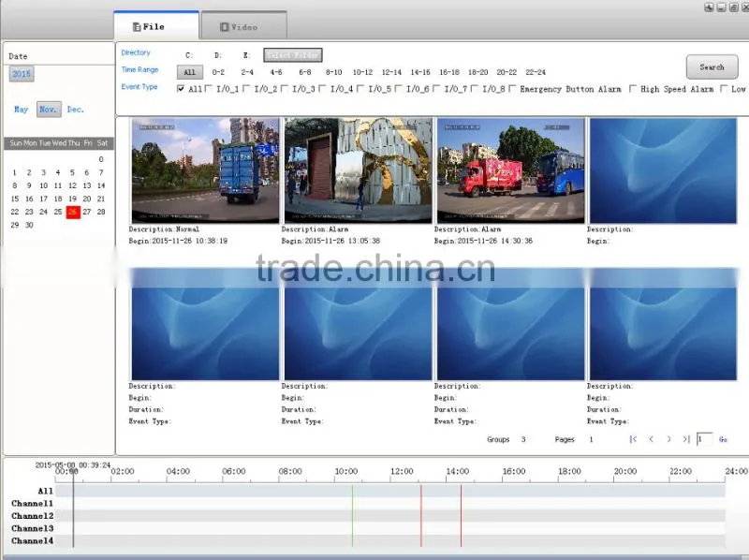Choose the 4-6 time range

click(276, 72)
